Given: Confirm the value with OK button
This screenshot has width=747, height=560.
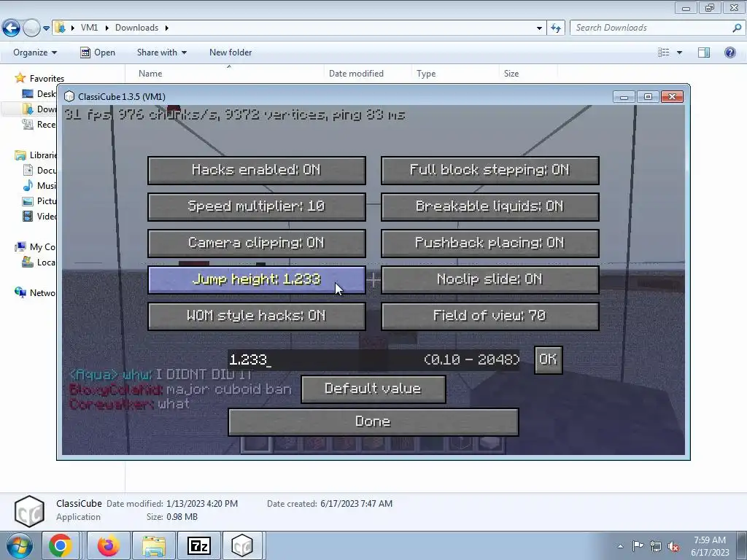Looking at the screenshot, I should pos(548,359).
